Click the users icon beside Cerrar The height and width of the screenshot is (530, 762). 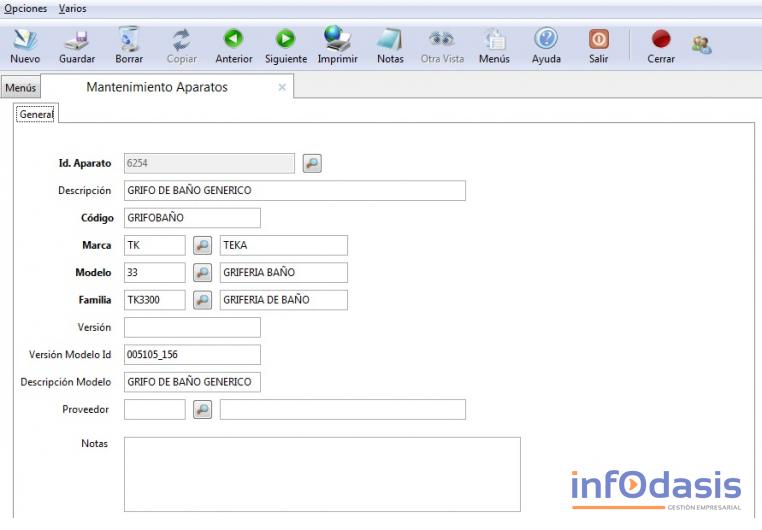click(701, 44)
